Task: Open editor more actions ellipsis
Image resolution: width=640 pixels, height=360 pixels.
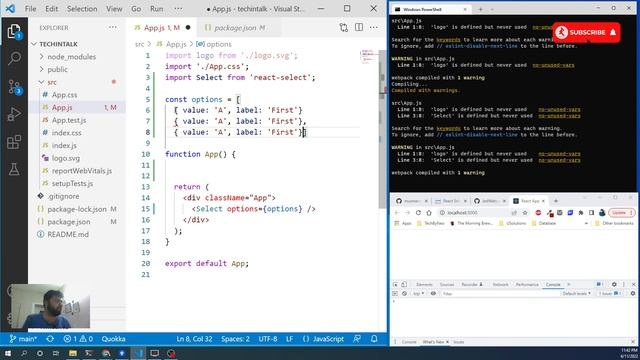Action: 373,27
